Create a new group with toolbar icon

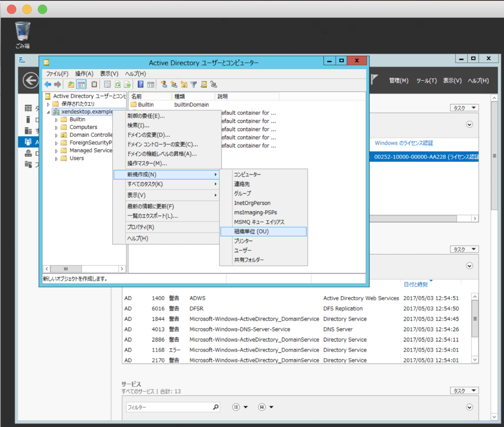174,84
